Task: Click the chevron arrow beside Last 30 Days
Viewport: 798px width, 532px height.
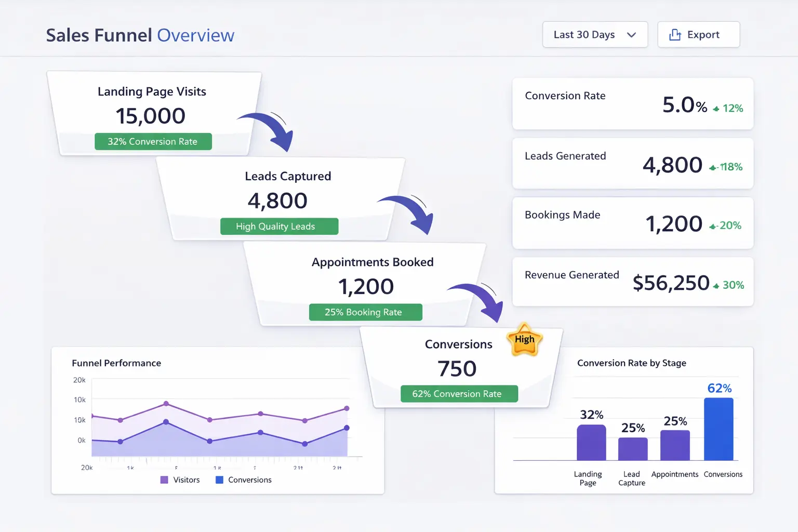Action: pyautogui.click(x=631, y=35)
